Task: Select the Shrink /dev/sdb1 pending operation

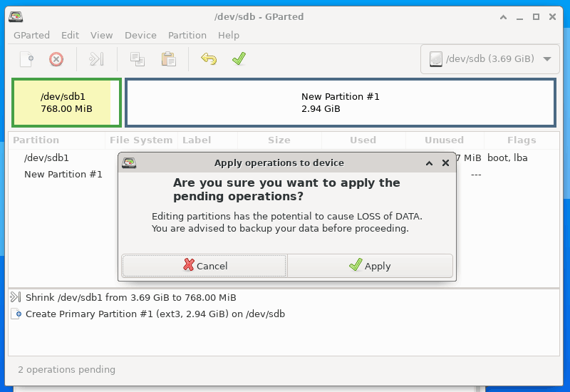Action: click(x=284, y=297)
